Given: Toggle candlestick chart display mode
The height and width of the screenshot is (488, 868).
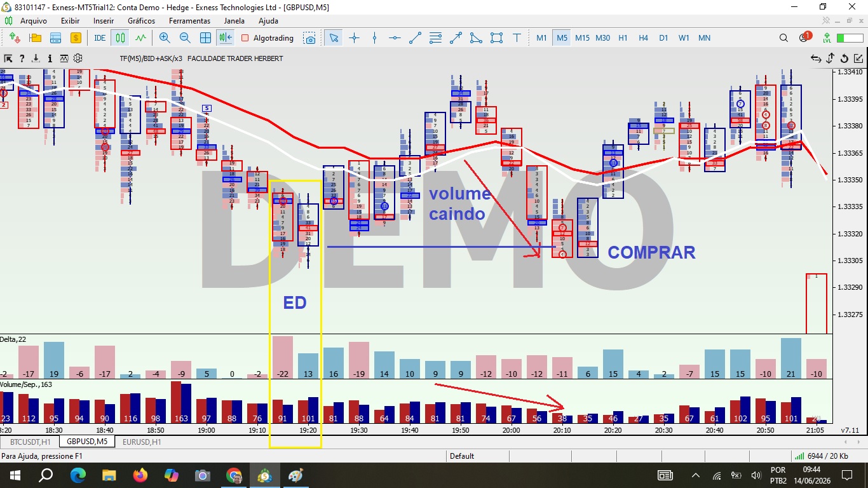Looking at the screenshot, I should [120, 38].
